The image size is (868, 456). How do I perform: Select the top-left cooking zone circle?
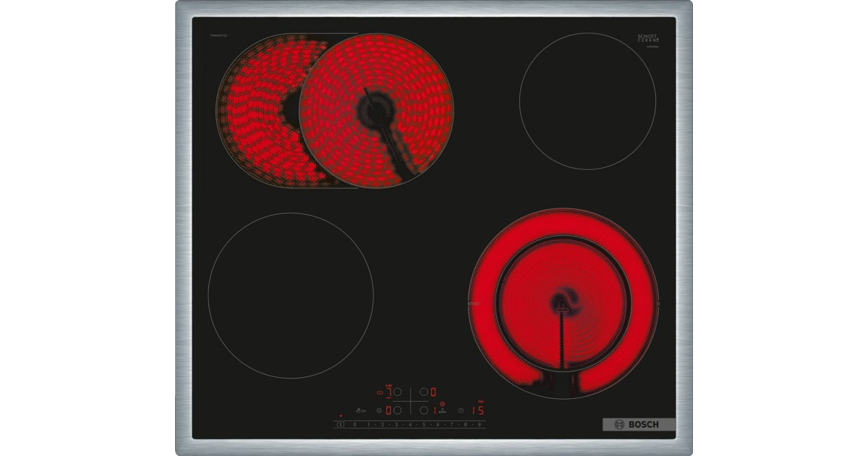click(397, 392)
